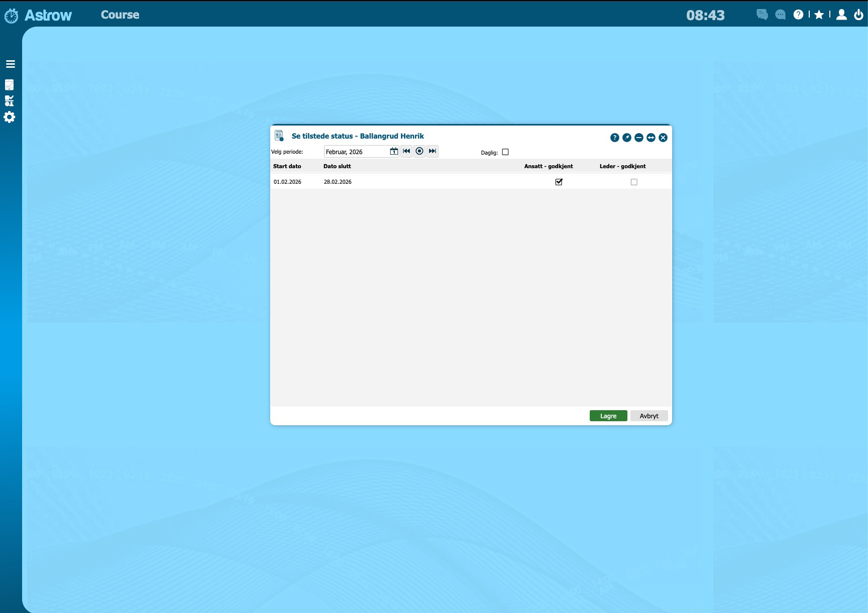Open Astrow help via the question mark icon
Image resolution: width=868 pixels, height=613 pixels.
point(799,15)
